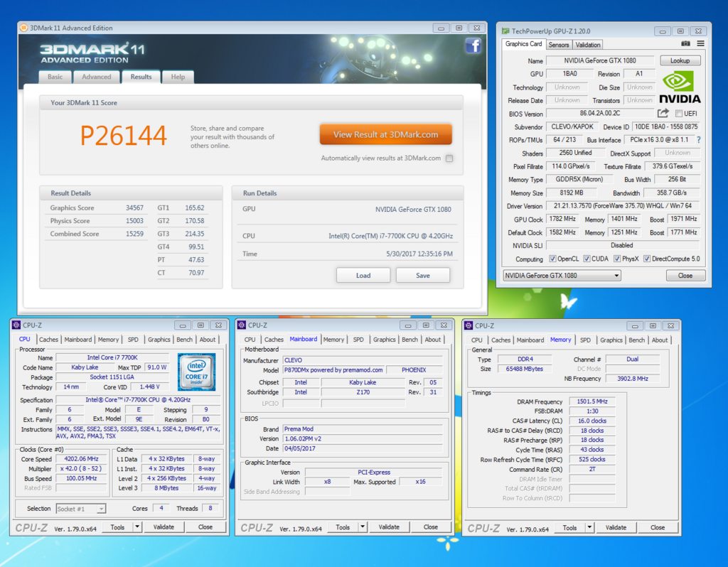Click Physics Score value 15003

pos(134,221)
